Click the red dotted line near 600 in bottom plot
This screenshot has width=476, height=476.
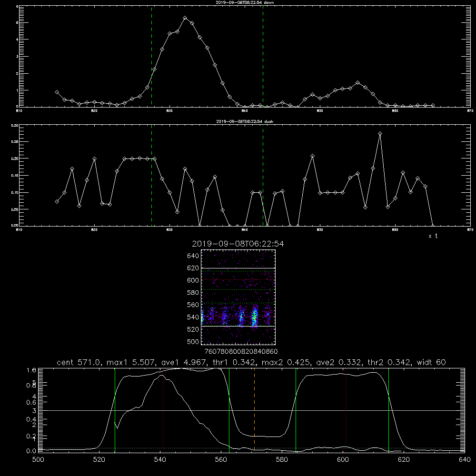[346, 411]
